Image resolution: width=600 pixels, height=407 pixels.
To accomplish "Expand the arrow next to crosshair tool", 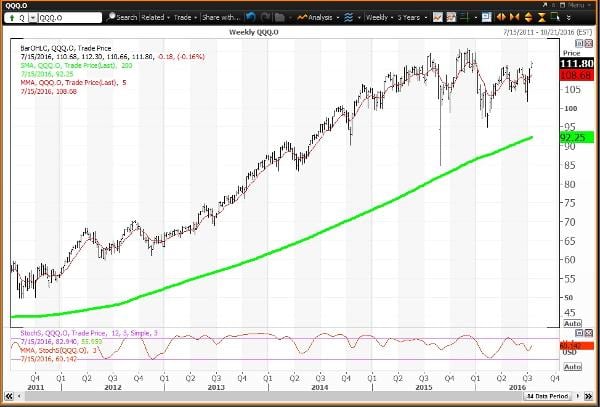I will [x=475, y=18].
